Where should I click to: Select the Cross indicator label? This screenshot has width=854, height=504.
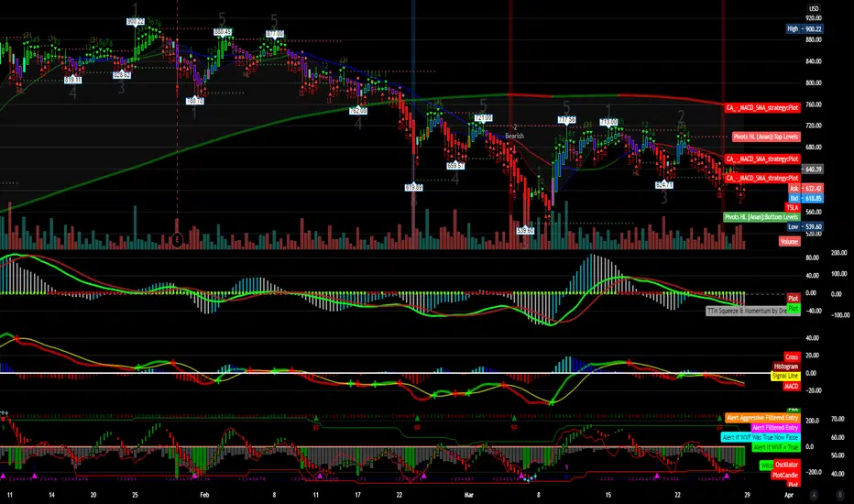[x=792, y=356]
